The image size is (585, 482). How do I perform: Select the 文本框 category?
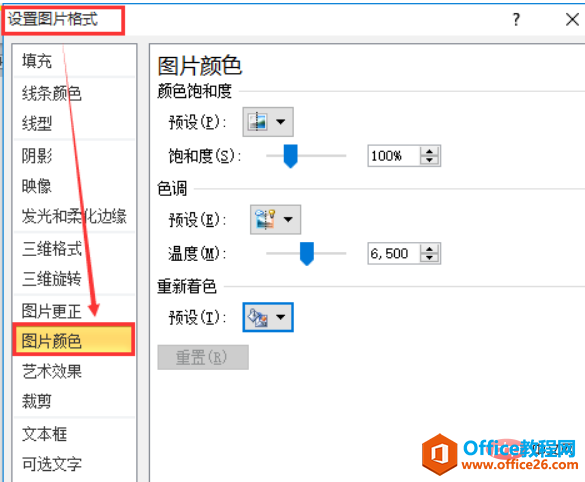pyautogui.click(x=74, y=434)
